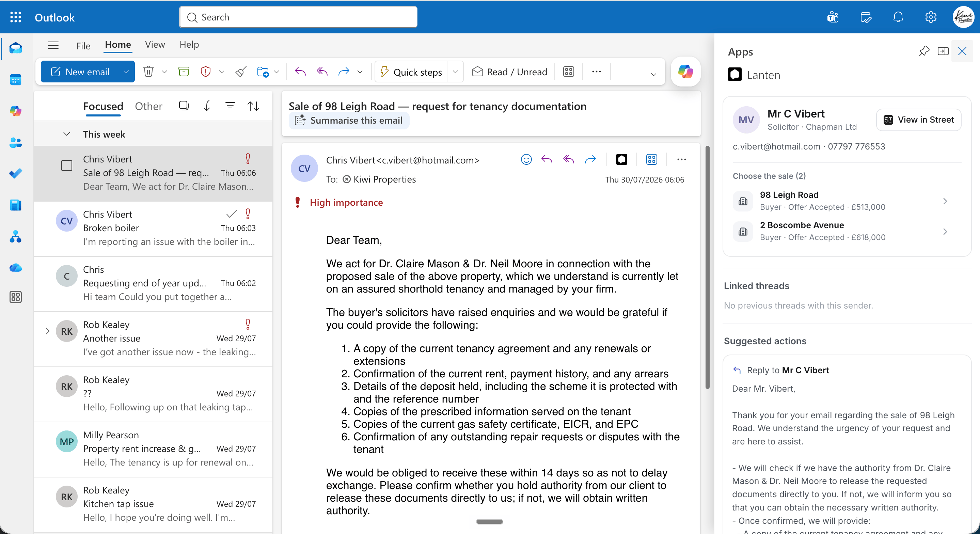
Task: Expand the ribbon with the chevron
Action: (653, 74)
